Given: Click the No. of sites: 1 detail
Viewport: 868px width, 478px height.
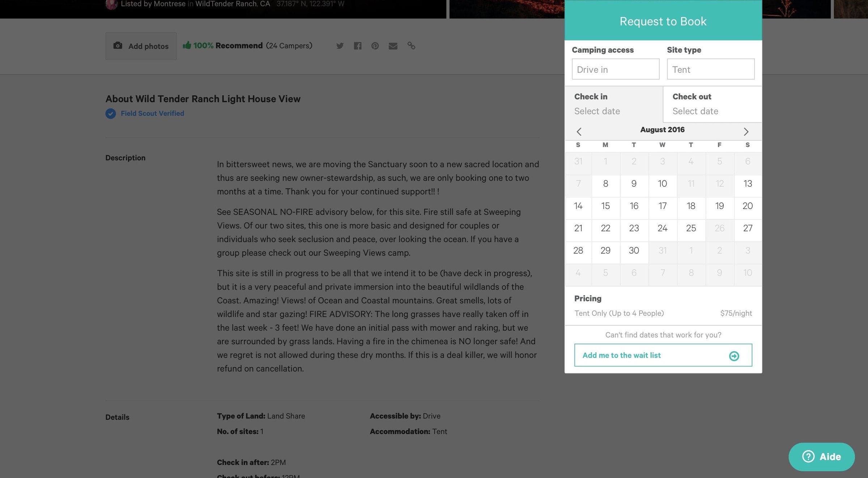Looking at the screenshot, I should click(x=240, y=432).
